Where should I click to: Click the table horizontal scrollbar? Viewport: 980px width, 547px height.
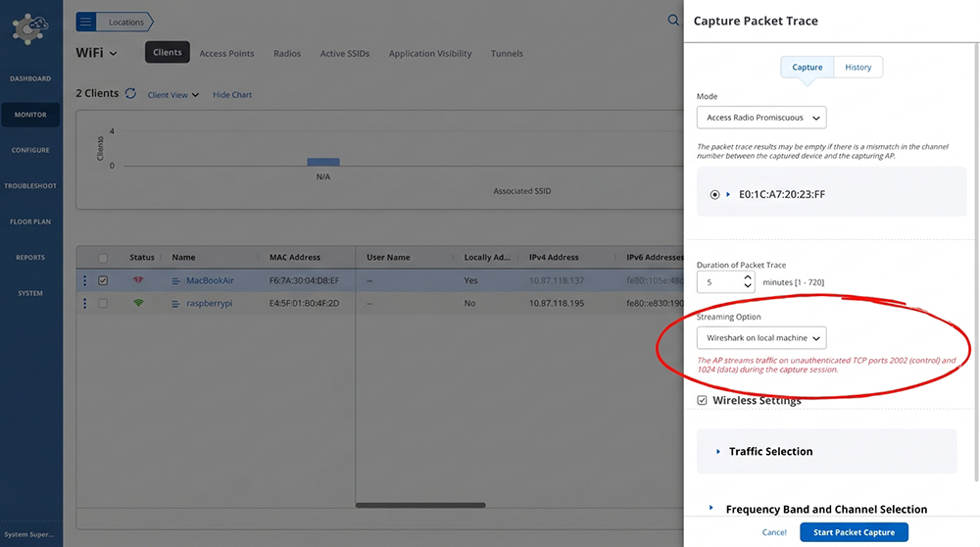point(420,505)
